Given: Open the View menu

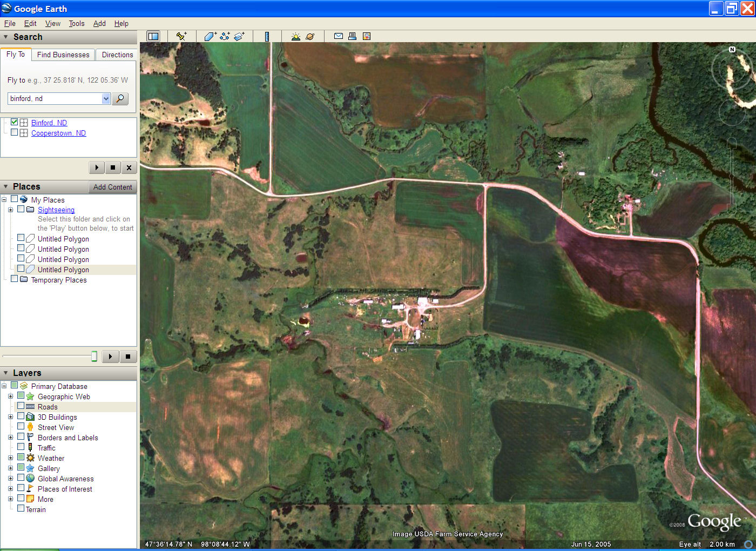Looking at the screenshot, I should tap(53, 23).
